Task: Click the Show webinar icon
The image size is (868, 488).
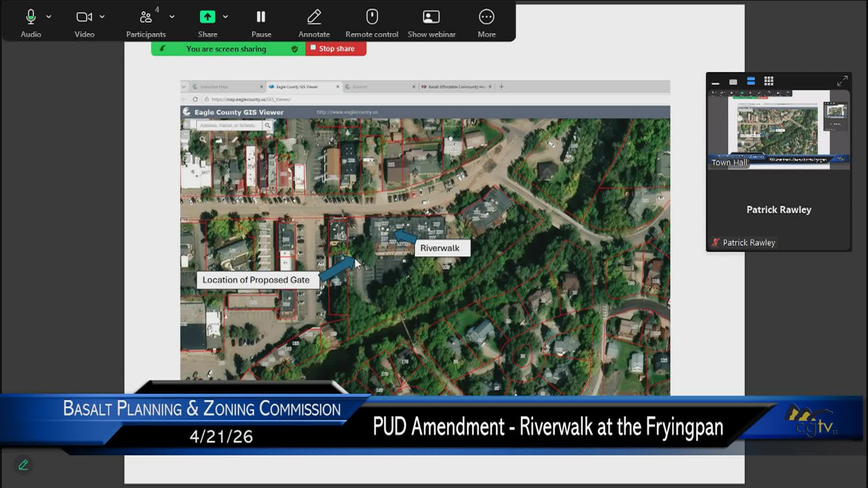Action: [431, 16]
